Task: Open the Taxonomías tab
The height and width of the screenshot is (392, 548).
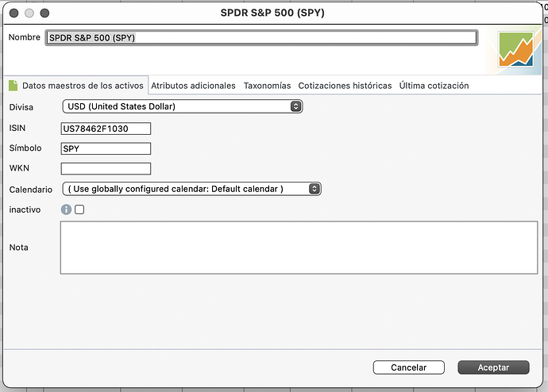Action: [268, 86]
